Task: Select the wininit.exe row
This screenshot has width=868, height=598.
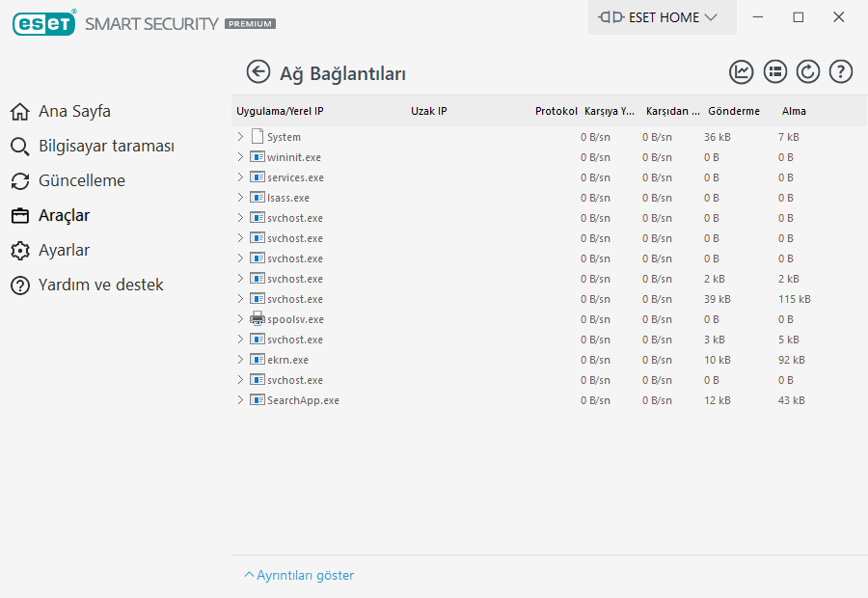Action: (294, 157)
